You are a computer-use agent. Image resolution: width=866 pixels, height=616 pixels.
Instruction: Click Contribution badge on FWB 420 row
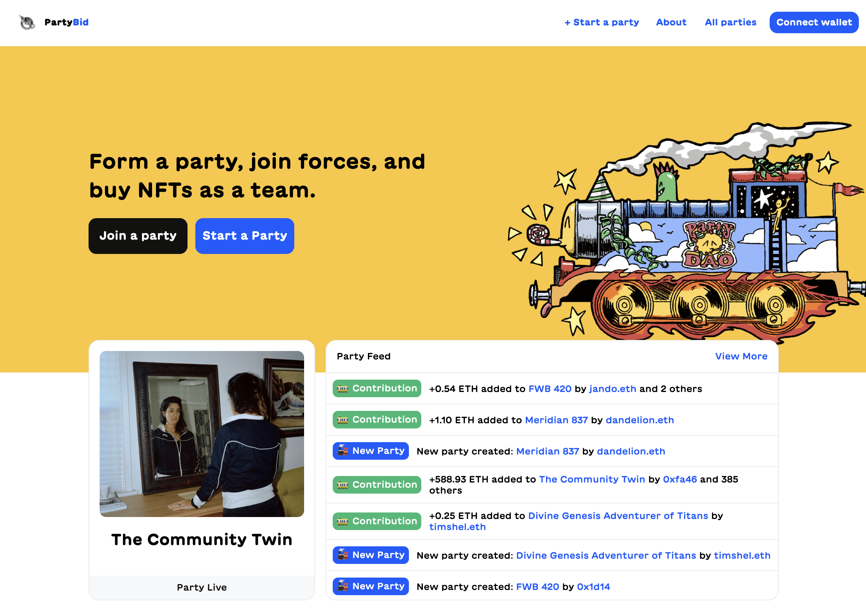click(x=377, y=388)
